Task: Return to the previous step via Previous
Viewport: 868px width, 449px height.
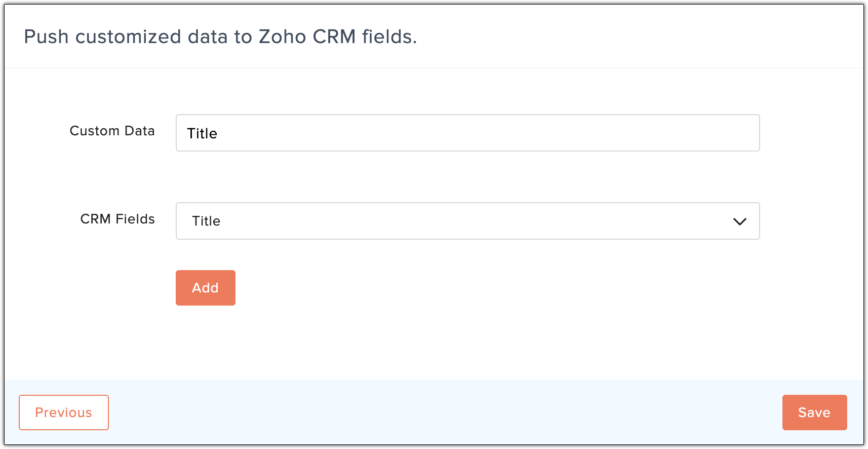Action: (x=64, y=413)
